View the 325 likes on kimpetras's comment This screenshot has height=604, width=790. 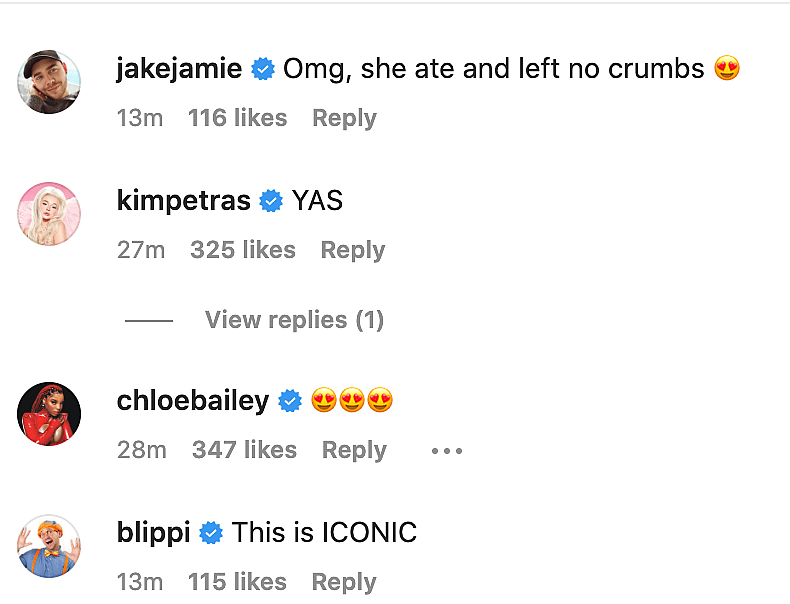point(243,250)
